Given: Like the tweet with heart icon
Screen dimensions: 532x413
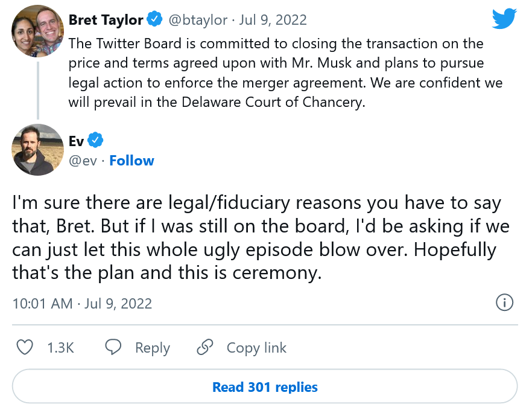Looking at the screenshot, I should point(24,348).
